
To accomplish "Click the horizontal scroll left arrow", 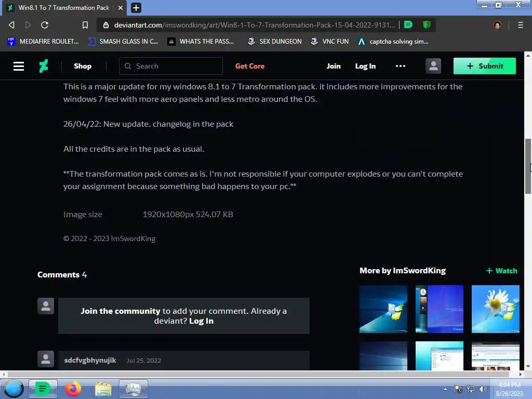I will click(4, 374).
